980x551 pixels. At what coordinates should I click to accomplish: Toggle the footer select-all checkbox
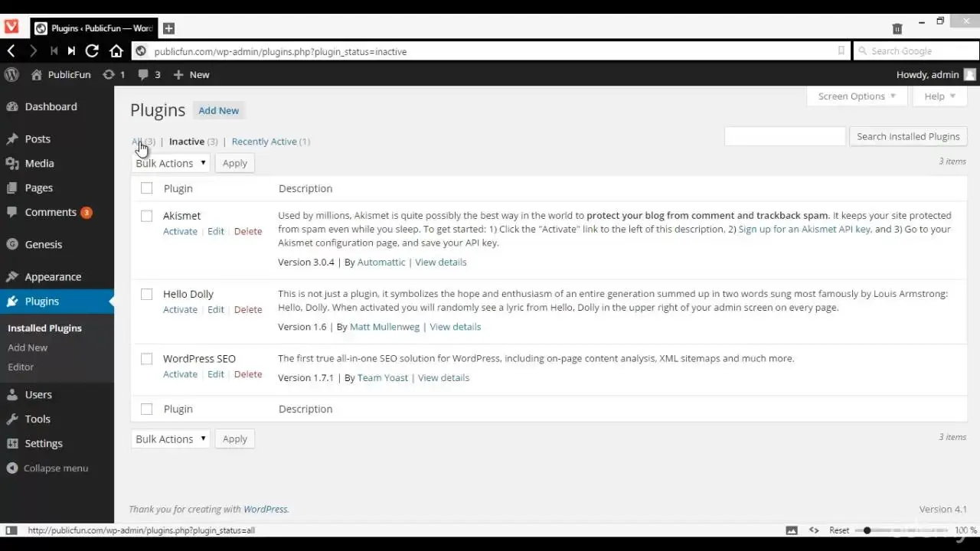tap(146, 409)
